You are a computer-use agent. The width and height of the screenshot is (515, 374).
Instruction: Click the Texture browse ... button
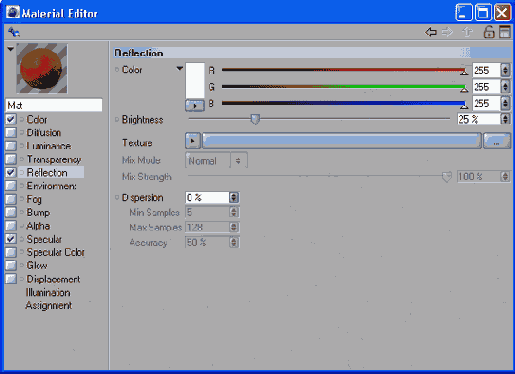pyautogui.click(x=497, y=141)
